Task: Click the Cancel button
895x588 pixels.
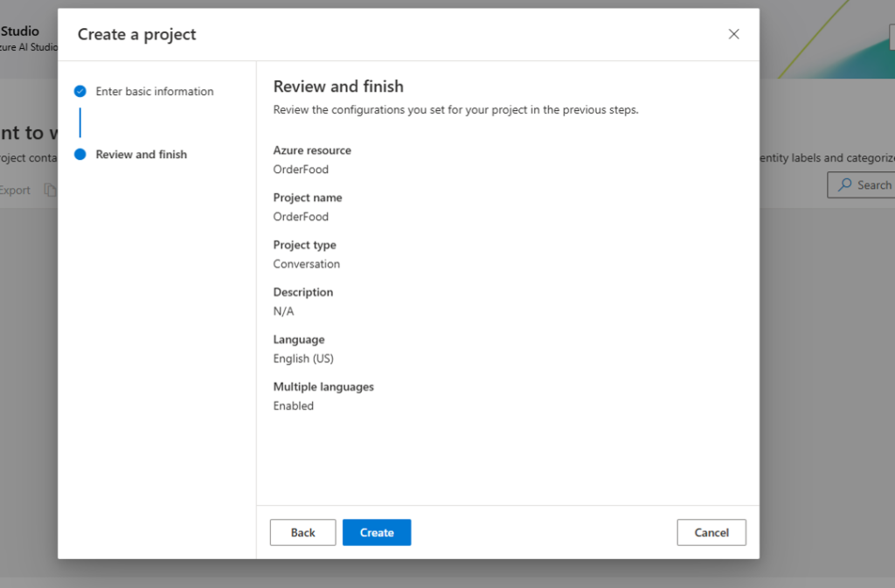Action: click(x=711, y=532)
